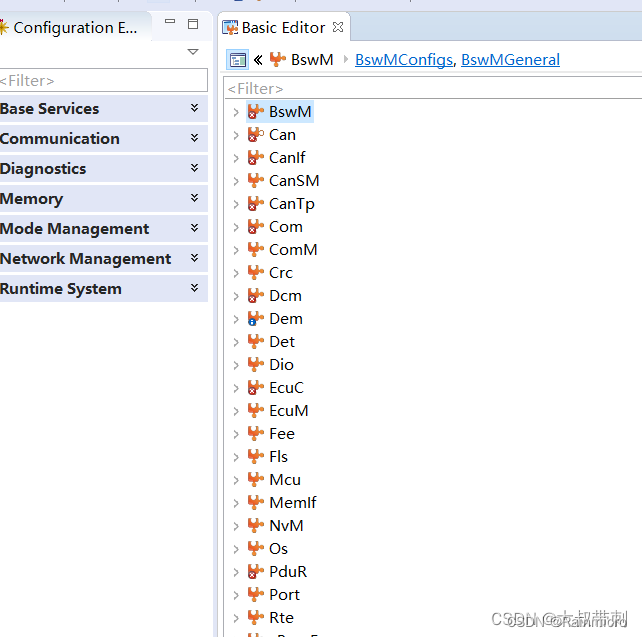
Task: Close the Basic Editor tab
Action: (338, 27)
